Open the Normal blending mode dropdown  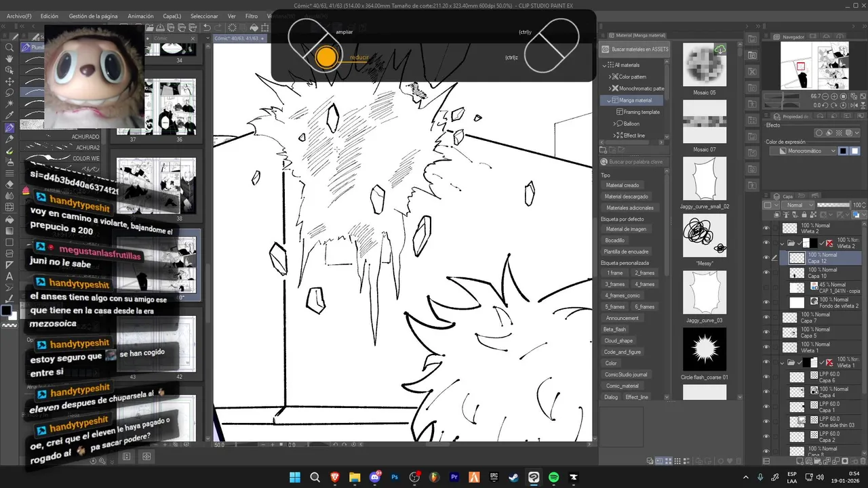tap(797, 205)
